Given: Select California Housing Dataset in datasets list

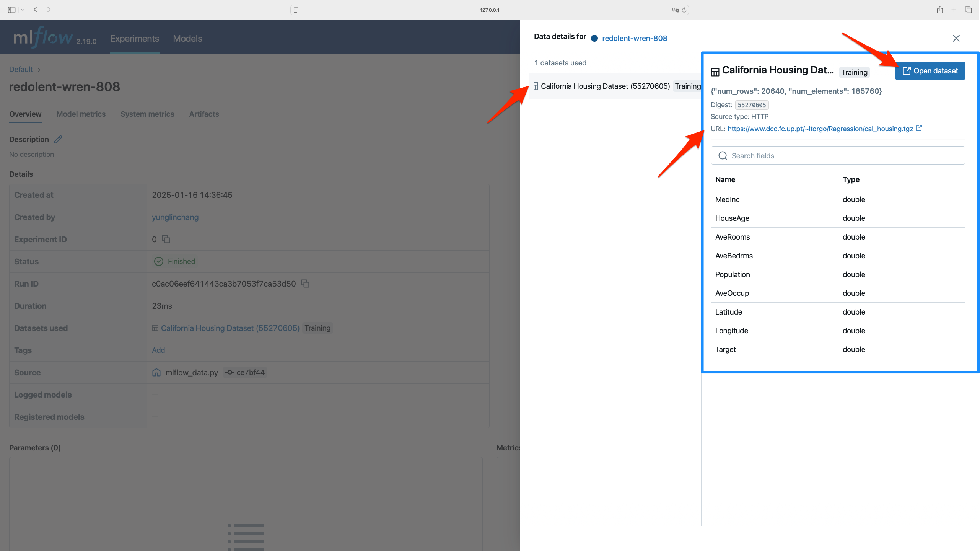Looking at the screenshot, I should 605,86.
